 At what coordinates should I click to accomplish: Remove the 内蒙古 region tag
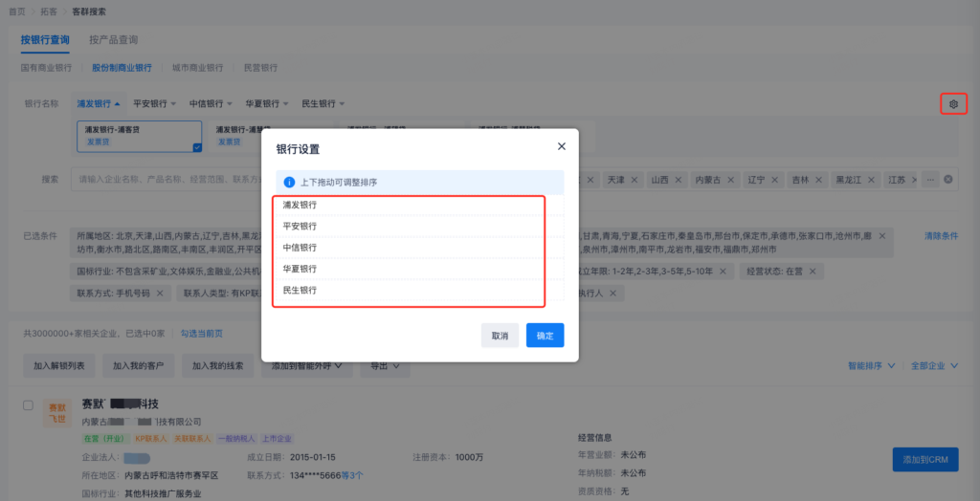pos(732,180)
